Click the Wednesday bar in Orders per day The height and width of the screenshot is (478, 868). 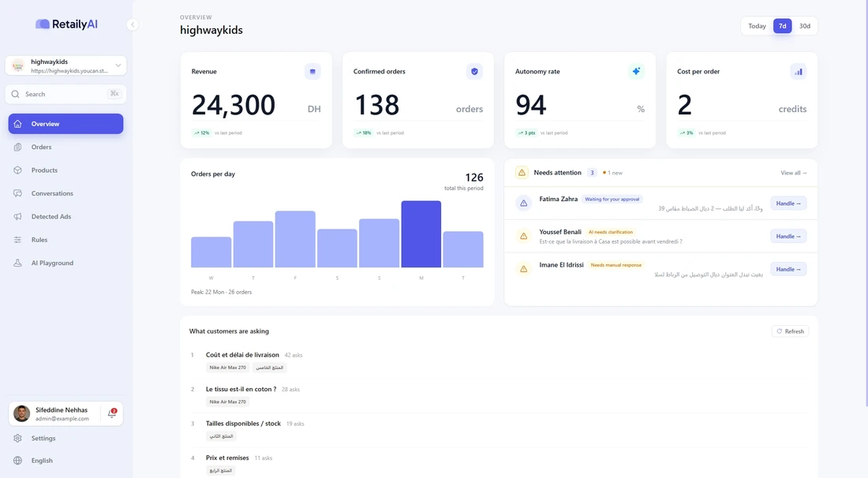(x=211, y=252)
